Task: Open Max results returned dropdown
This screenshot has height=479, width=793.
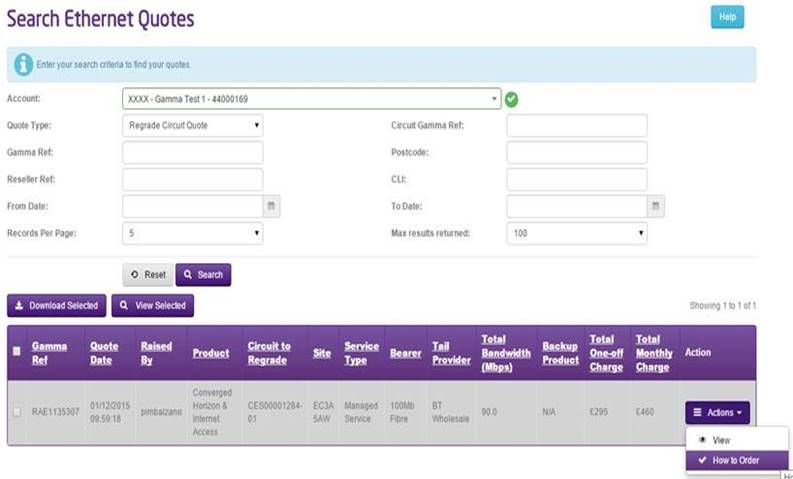Action: tap(577, 233)
